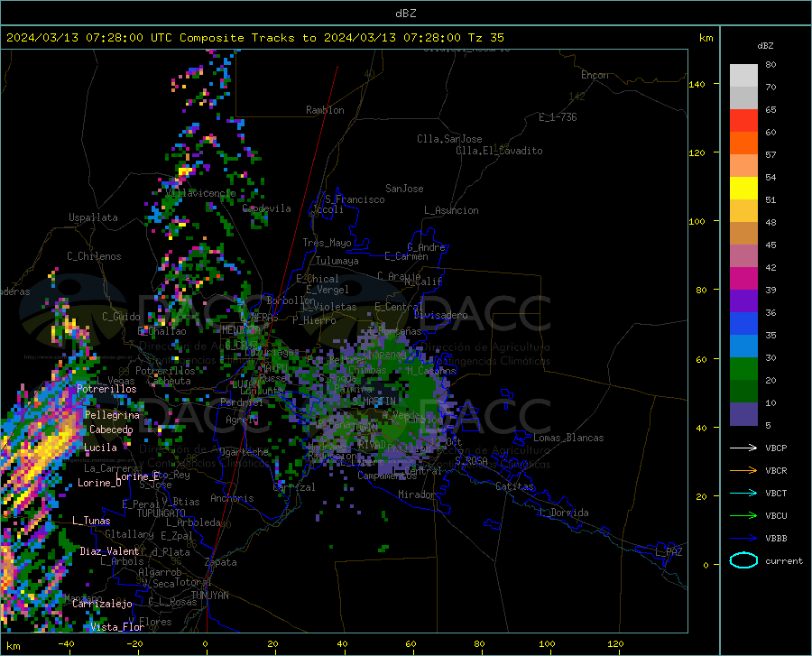
Task: Click the SanJose map label
Action: [404, 189]
